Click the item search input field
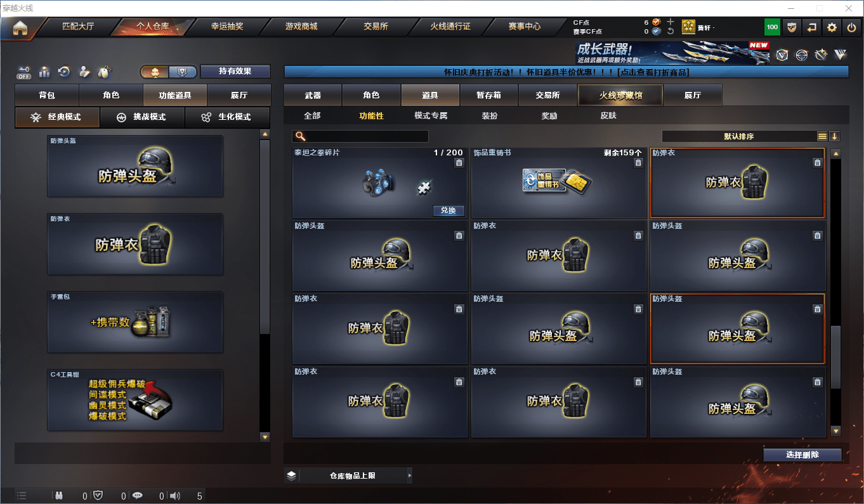The image size is (864, 504). [360, 136]
